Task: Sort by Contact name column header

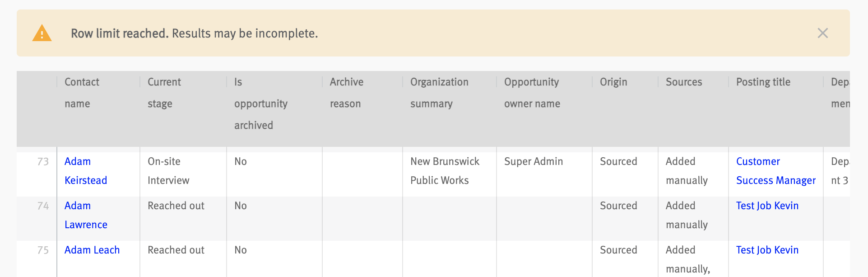Action: click(x=82, y=93)
